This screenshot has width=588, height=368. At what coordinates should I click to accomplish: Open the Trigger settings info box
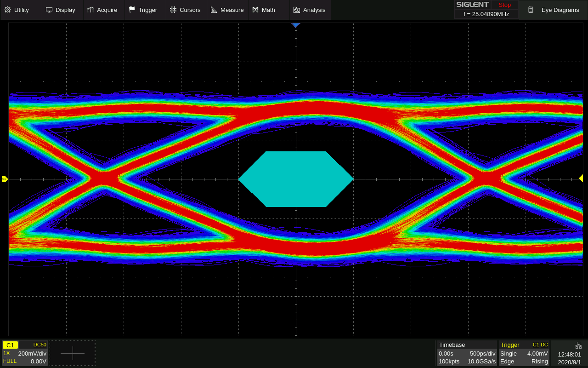click(x=524, y=353)
